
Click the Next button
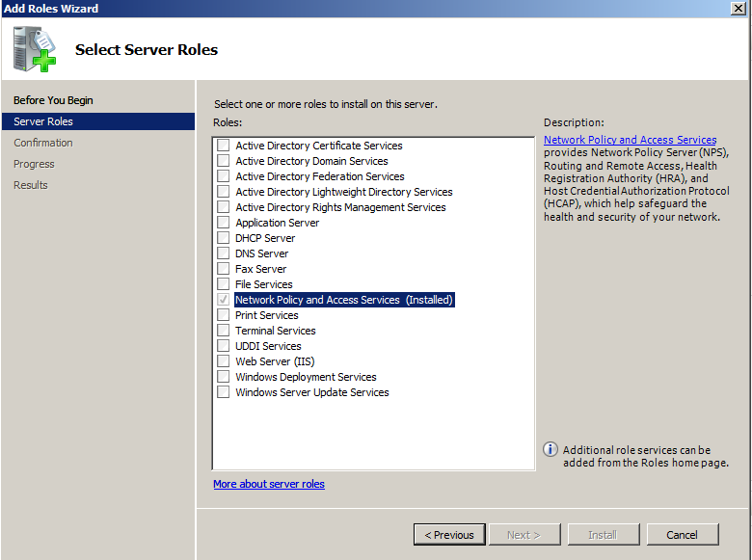coord(524,535)
